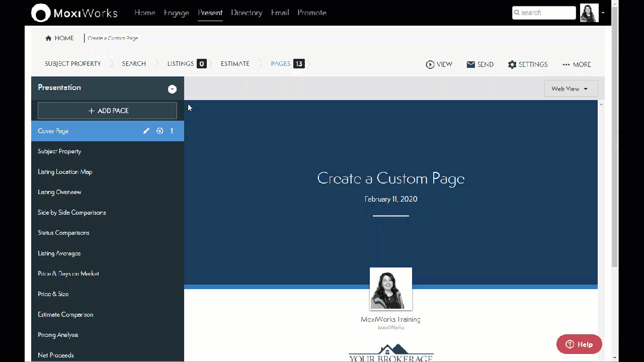Open the Web View dropdown

571,88
